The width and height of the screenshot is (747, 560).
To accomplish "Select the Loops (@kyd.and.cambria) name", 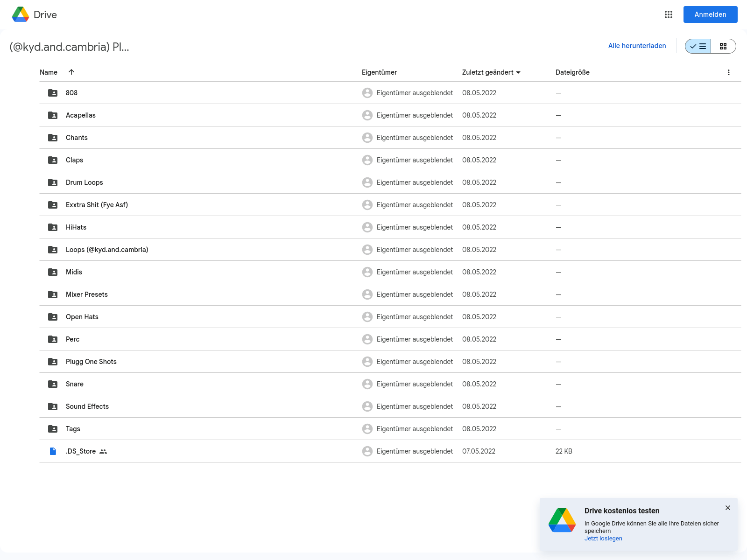I will click(x=107, y=250).
